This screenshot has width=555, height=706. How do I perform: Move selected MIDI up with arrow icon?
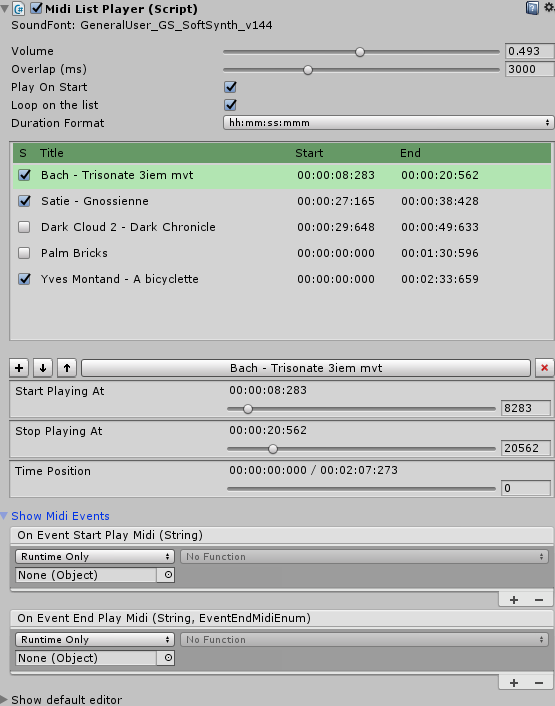[67, 368]
